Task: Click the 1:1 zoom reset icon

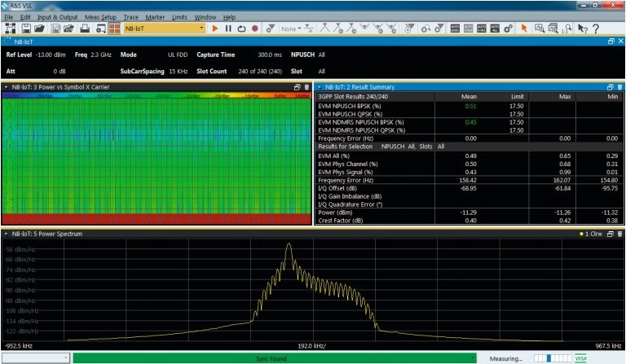Action: pos(567,29)
